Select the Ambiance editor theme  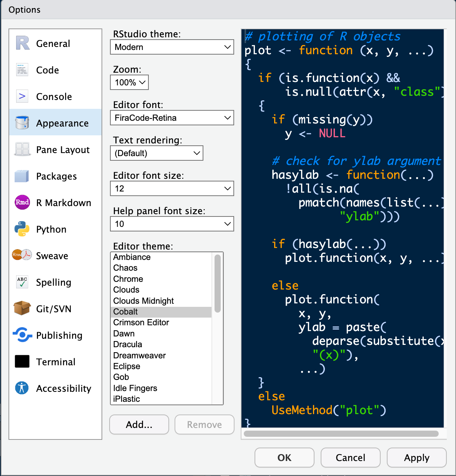(161, 257)
